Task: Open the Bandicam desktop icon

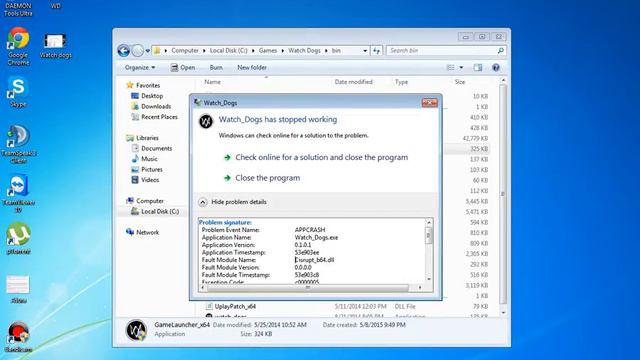Action: click(x=18, y=337)
